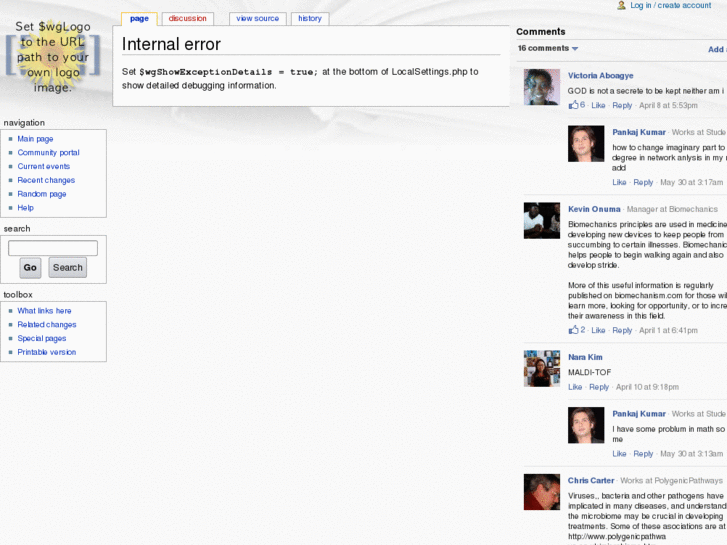Click the Internal error heading
This screenshot has height=545, width=727.
click(171, 44)
